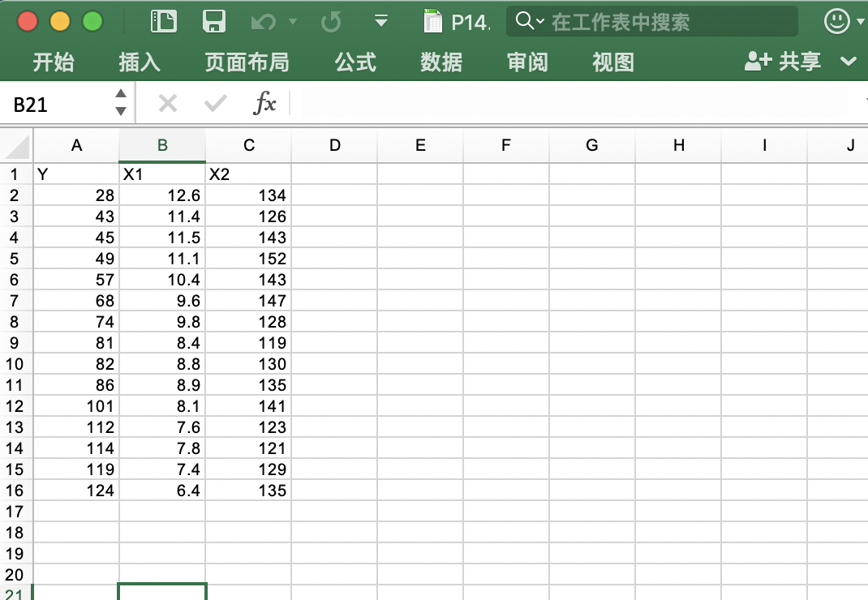This screenshot has width=868, height=600.
Task: Select cell with value 7.6
Action: tap(162, 426)
